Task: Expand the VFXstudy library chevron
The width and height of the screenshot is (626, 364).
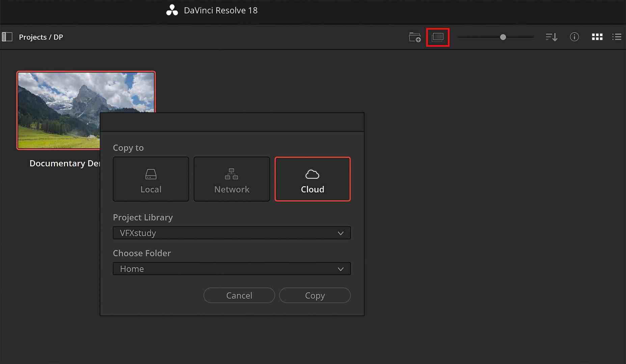Action: point(341,233)
